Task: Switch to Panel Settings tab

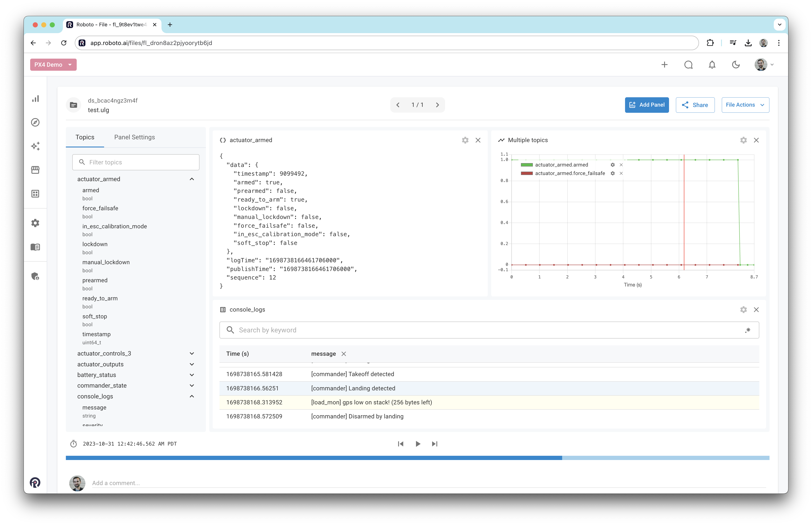Action: 134,137
